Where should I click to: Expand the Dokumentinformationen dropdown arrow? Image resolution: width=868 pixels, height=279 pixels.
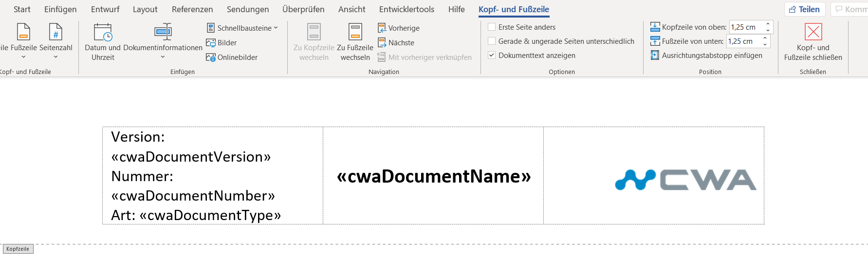pyautogui.click(x=163, y=57)
